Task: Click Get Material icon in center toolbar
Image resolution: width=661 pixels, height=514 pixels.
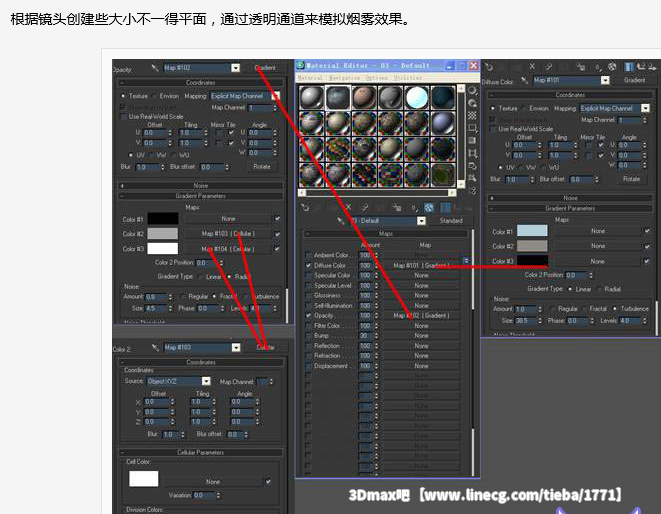Action: (x=305, y=207)
